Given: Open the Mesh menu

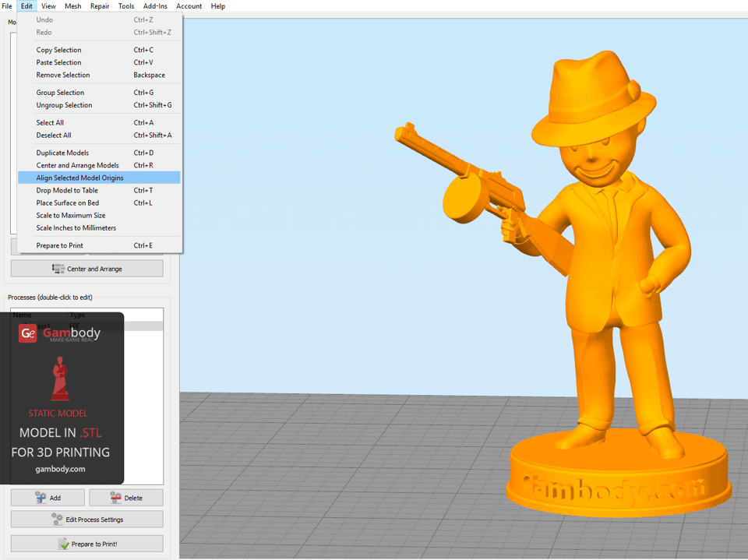Looking at the screenshot, I should click(x=72, y=5).
